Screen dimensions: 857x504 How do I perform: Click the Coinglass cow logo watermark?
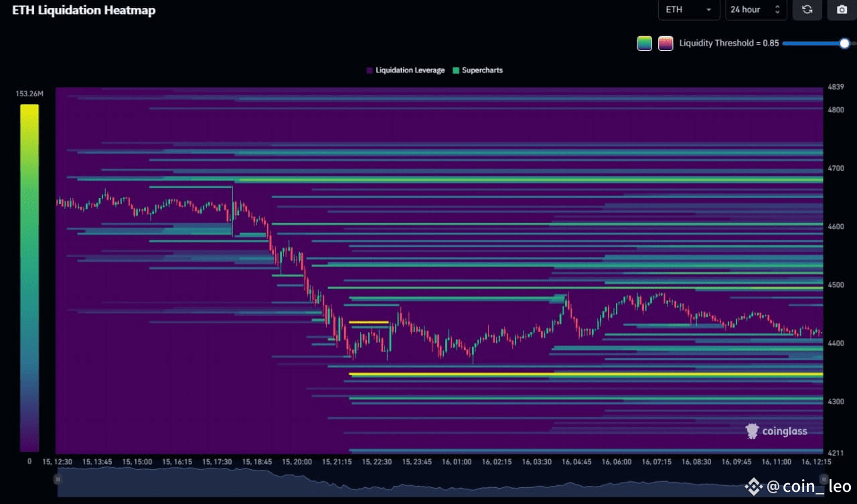tap(752, 431)
